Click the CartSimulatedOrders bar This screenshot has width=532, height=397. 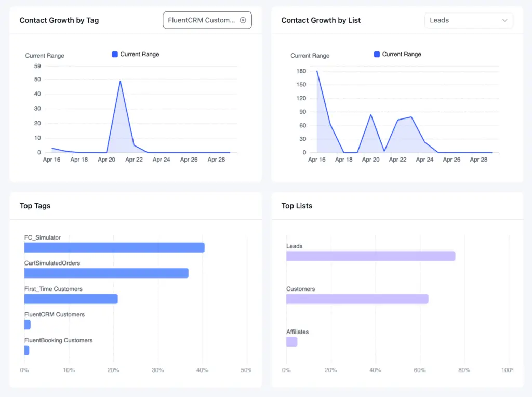106,273
